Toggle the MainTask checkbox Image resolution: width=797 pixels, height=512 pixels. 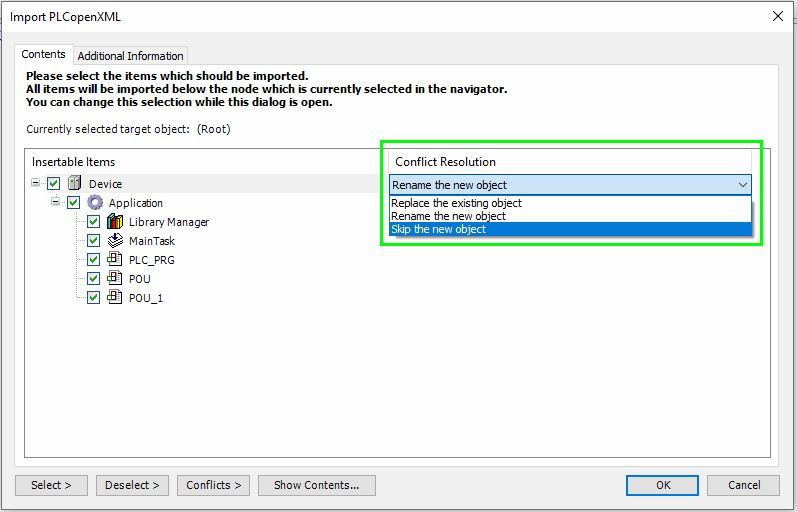94,240
